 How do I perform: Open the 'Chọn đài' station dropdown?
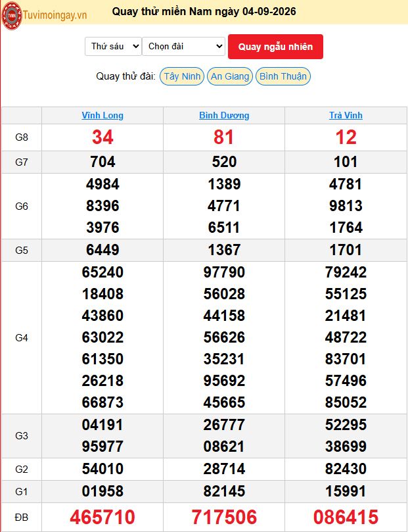184,47
